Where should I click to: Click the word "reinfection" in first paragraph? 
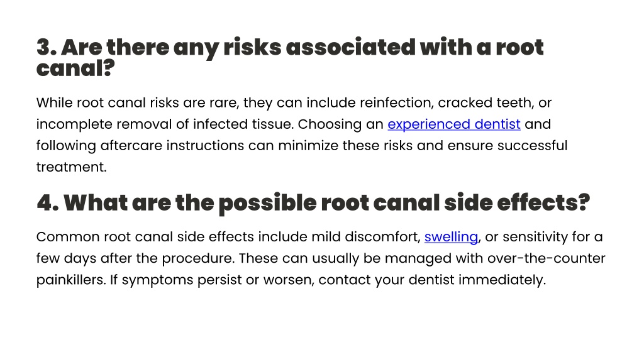(397, 102)
